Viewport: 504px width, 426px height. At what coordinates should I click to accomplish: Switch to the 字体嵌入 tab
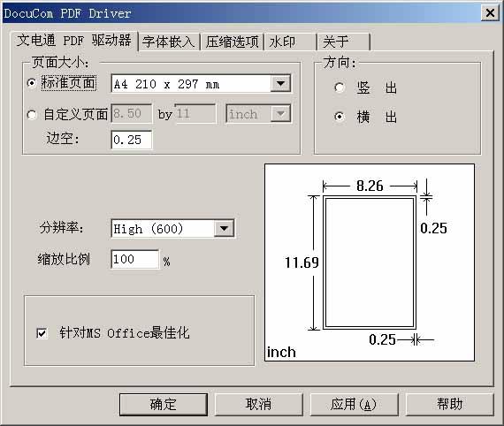coord(169,42)
